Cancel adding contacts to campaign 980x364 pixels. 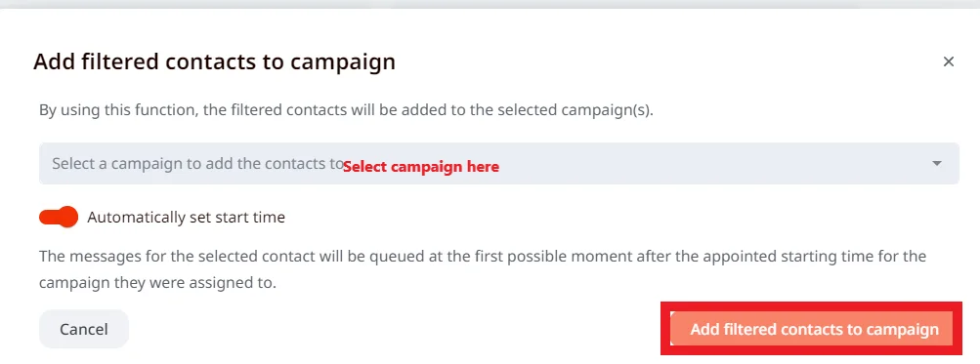click(84, 329)
